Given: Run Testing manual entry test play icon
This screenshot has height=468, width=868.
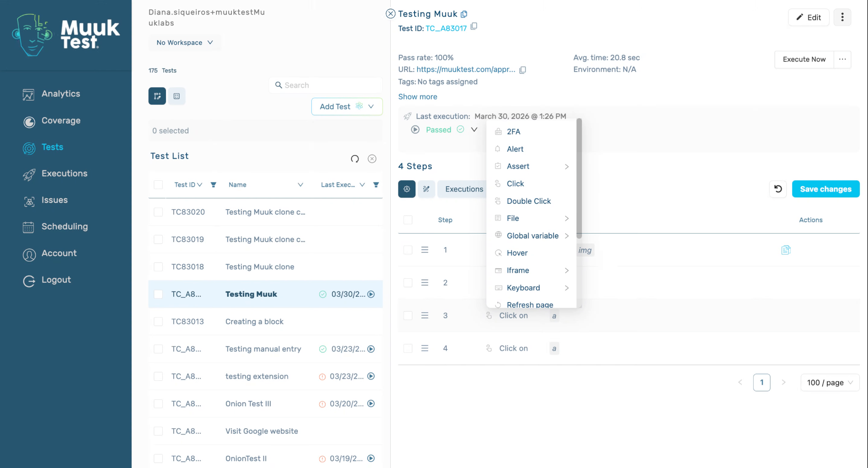Looking at the screenshot, I should (371, 349).
